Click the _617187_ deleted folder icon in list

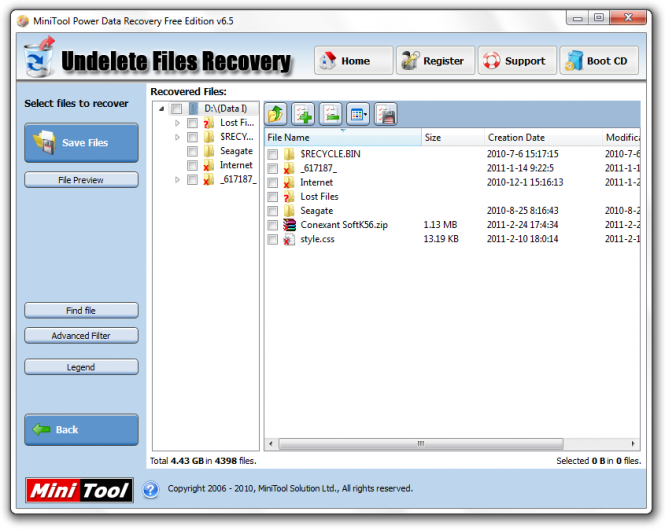click(289, 168)
